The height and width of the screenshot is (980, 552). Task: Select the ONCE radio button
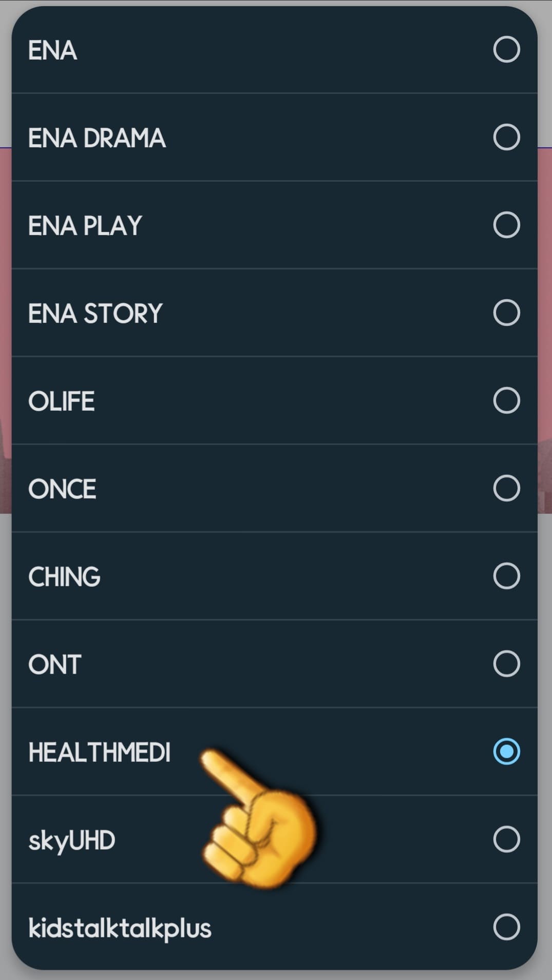click(x=506, y=488)
